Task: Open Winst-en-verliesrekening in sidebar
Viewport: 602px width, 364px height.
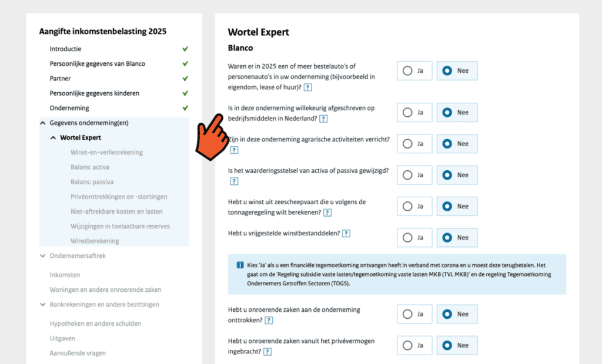Action: (106, 153)
